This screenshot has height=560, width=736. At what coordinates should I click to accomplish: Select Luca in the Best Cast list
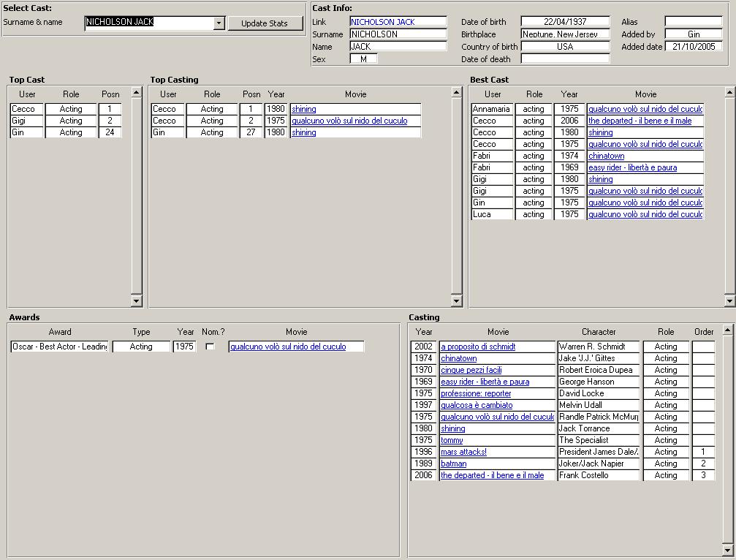(492, 214)
